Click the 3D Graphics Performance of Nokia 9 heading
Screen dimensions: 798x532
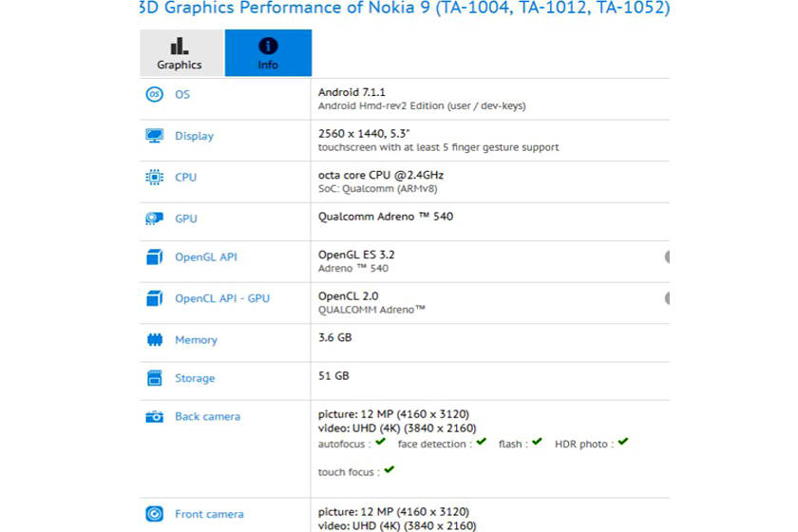(405, 8)
